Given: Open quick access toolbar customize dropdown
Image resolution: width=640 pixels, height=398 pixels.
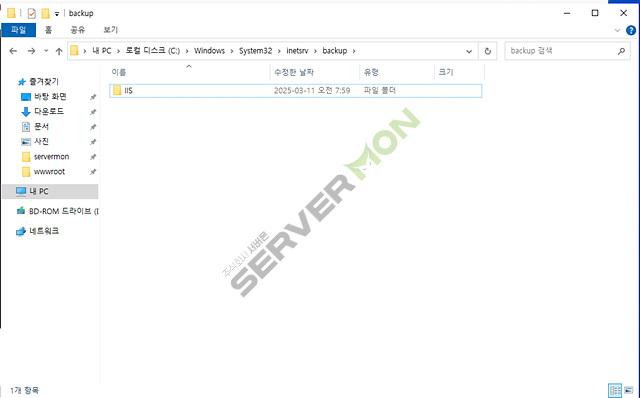Looking at the screenshot, I should point(57,14).
